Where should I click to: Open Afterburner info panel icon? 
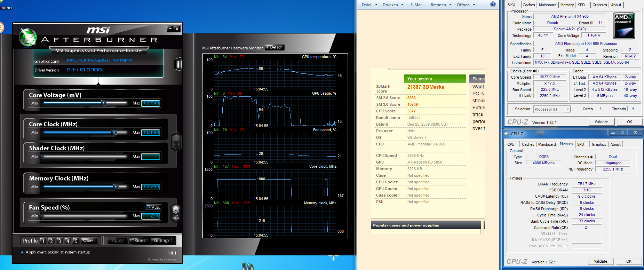click(x=178, y=64)
